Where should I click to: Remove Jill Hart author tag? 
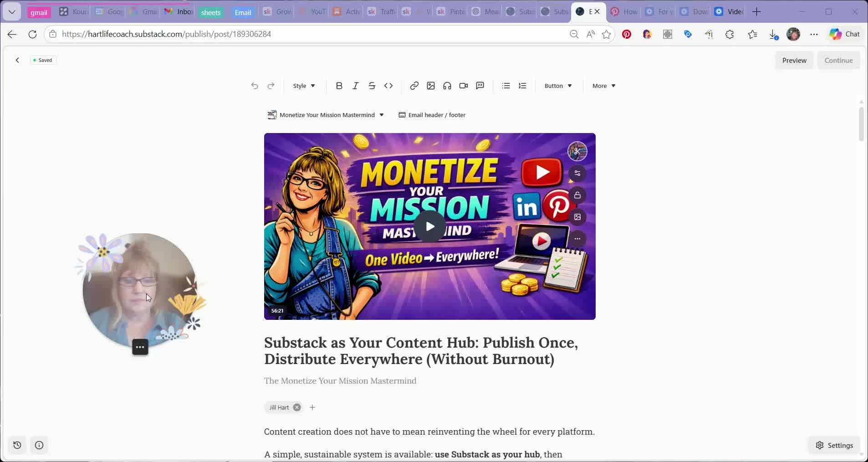pyautogui.click(x=297, y=407)
